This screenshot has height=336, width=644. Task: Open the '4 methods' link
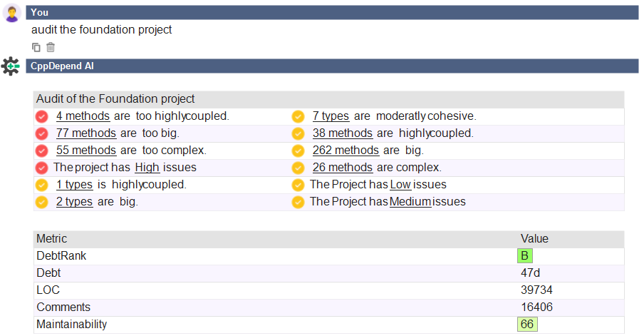click(83, 116)
